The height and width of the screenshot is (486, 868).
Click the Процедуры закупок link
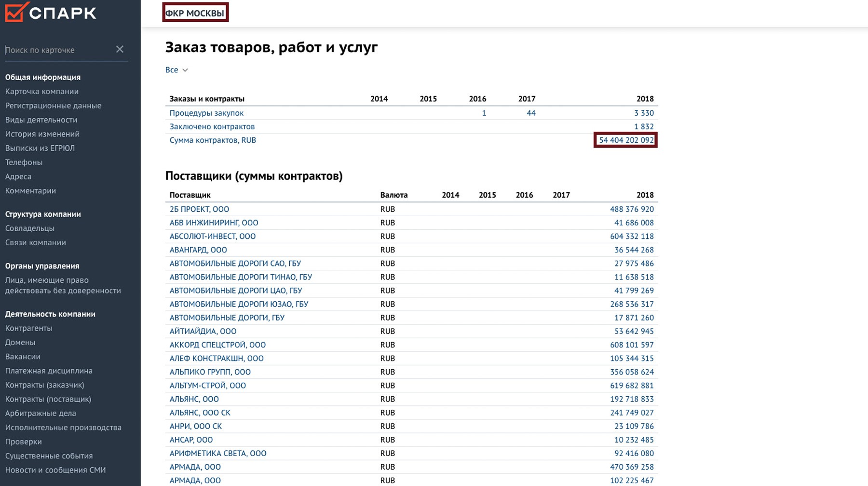(206, 113)
